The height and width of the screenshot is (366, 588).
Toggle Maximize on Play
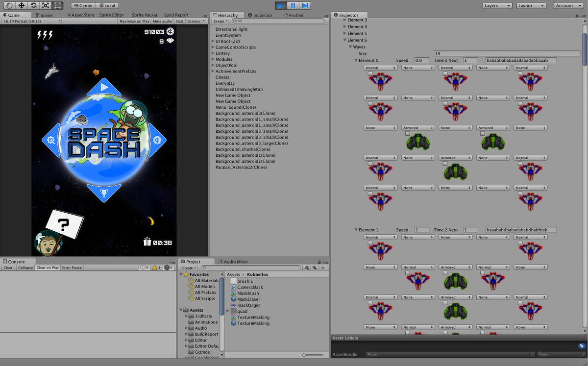tap(134, 21)
